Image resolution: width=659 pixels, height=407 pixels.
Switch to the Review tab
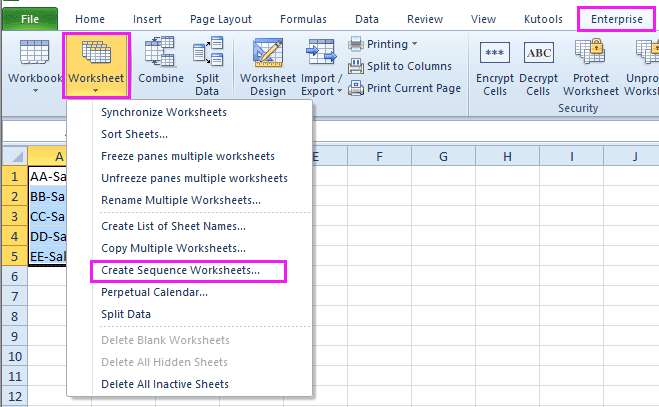click(425, 19)
